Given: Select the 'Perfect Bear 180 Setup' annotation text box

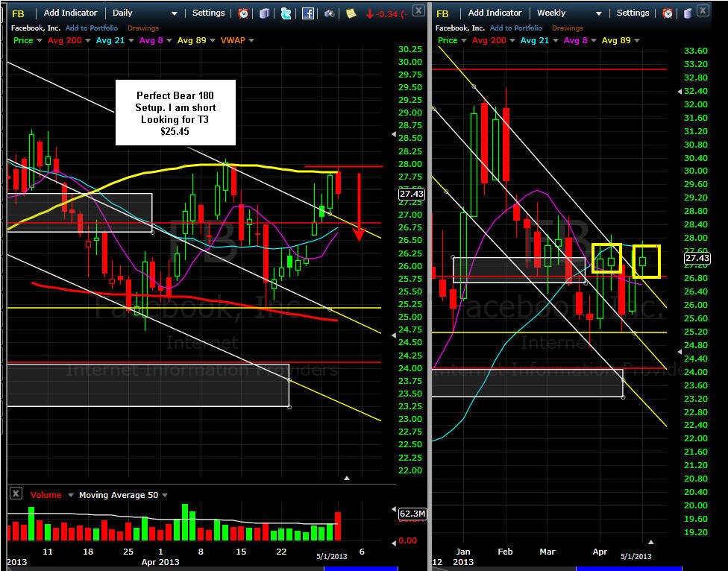Looking at the screenshot, I should click(175, 113).
